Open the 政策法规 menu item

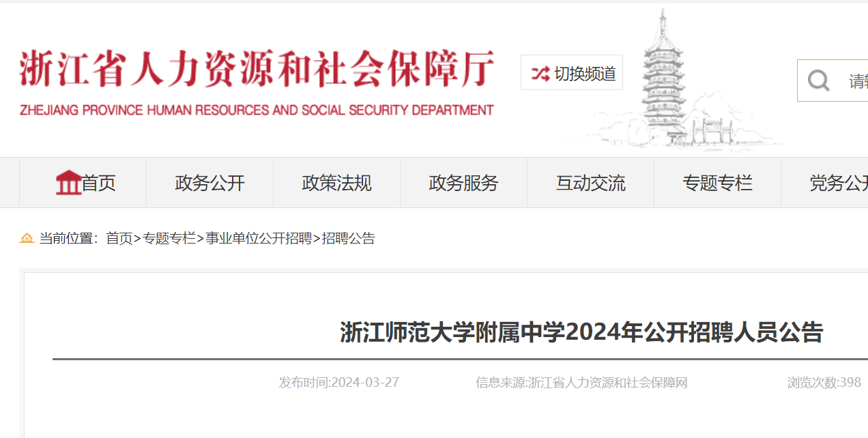click(336, 183)
